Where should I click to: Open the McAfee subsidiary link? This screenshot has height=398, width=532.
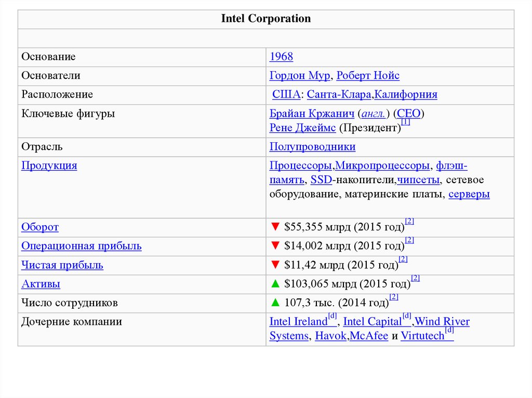(x=369, y=336)
